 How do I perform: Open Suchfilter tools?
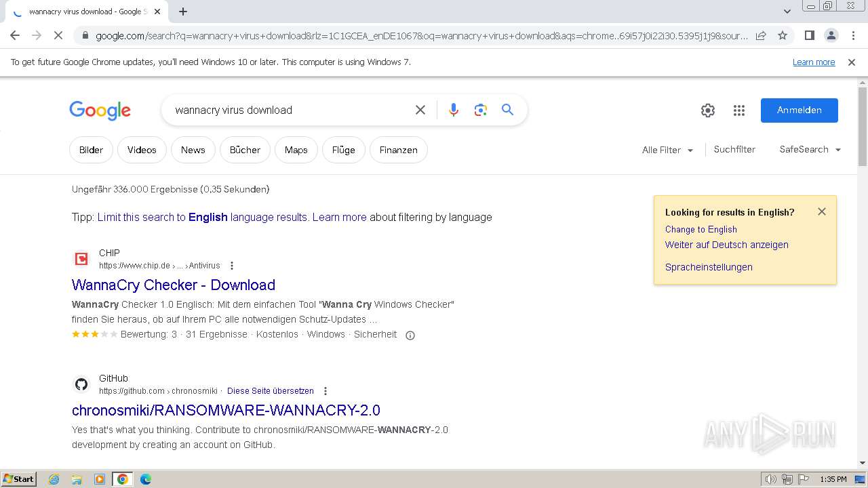click(734, 150)
